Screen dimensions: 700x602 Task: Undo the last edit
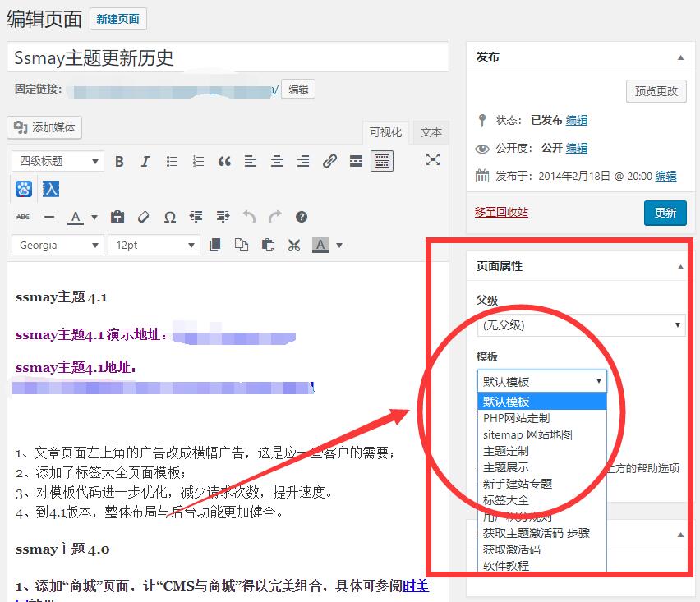click(x=247, y=216)
